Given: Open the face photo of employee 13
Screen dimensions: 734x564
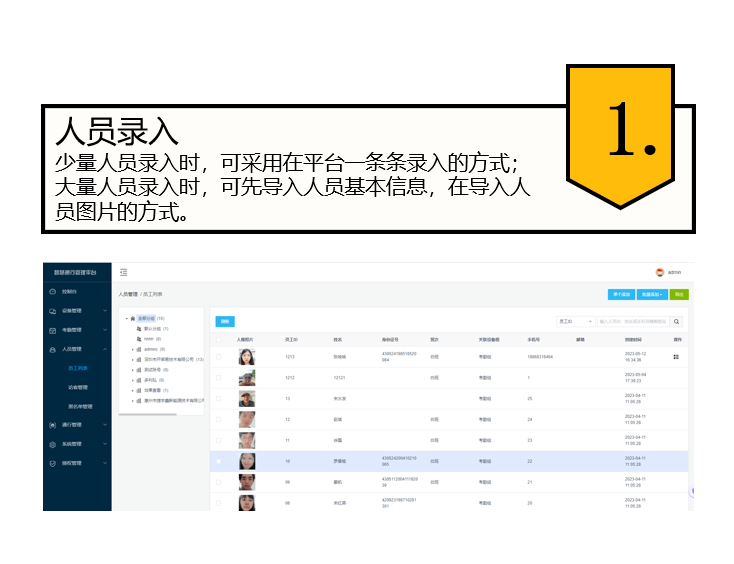Looking at the screenshot, I should click(247, 399).
